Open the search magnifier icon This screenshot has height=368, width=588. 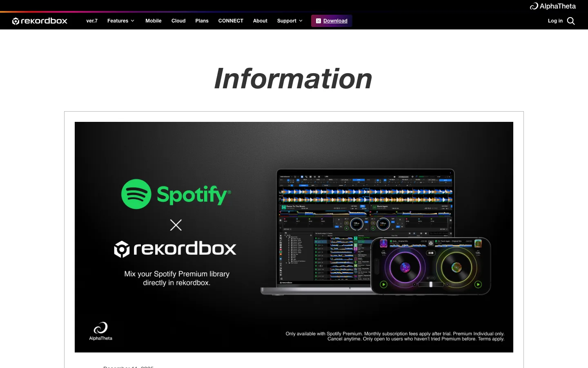point(571,21)
